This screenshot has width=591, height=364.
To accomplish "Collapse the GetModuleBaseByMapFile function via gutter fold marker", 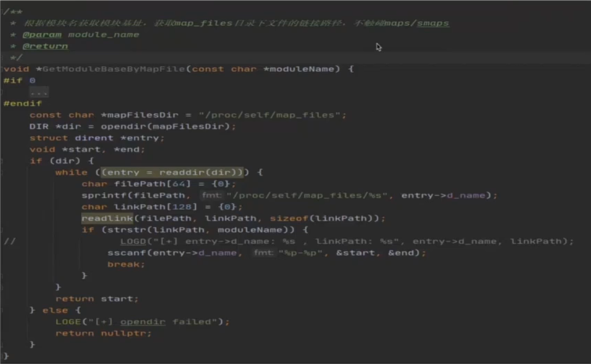I will pos(2,69).
